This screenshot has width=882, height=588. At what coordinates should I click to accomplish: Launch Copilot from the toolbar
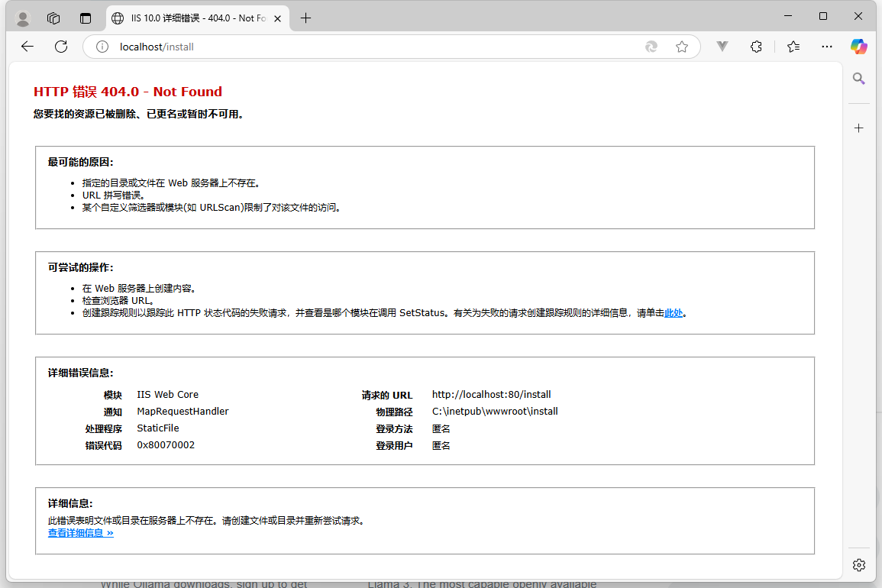[858, 47]
